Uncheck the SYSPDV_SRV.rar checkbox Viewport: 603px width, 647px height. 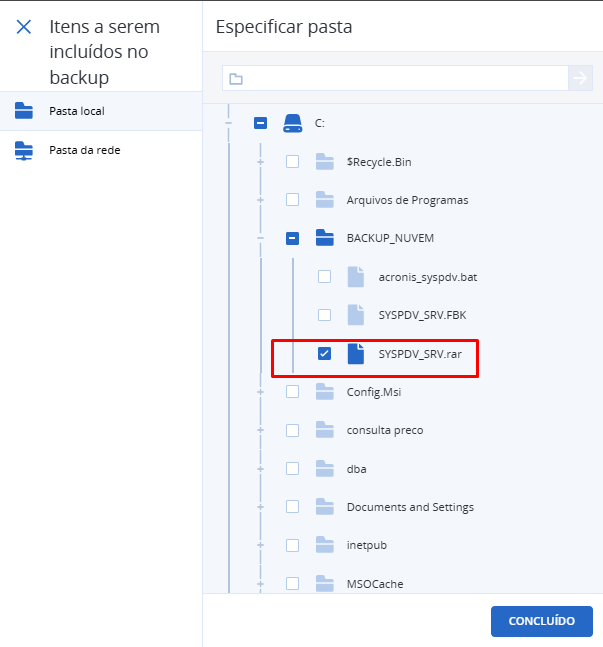coord(324,354)
